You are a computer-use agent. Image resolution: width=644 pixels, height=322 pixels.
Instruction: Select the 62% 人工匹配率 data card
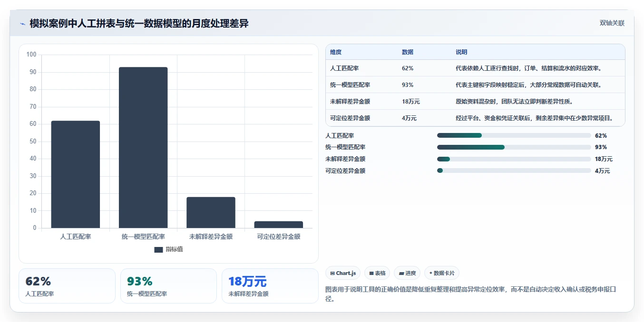[67, 286]
